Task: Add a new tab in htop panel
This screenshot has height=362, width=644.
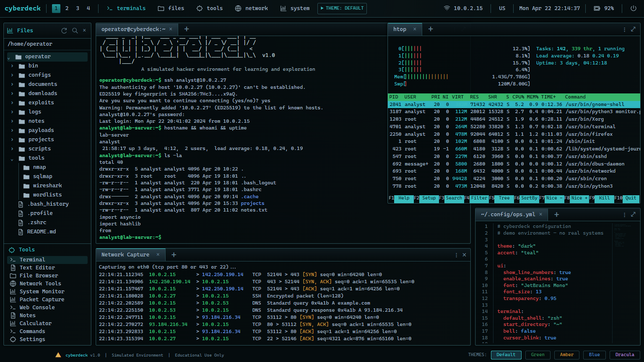Action: [431, 29]
